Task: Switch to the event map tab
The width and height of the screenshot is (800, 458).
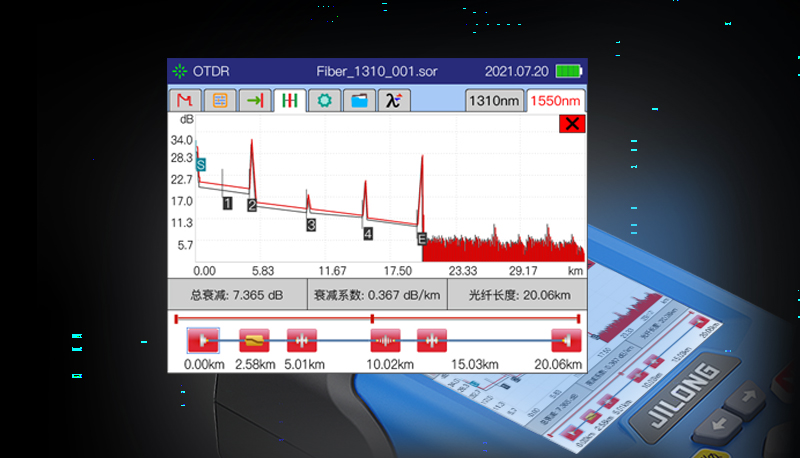Action: [290, 100]
